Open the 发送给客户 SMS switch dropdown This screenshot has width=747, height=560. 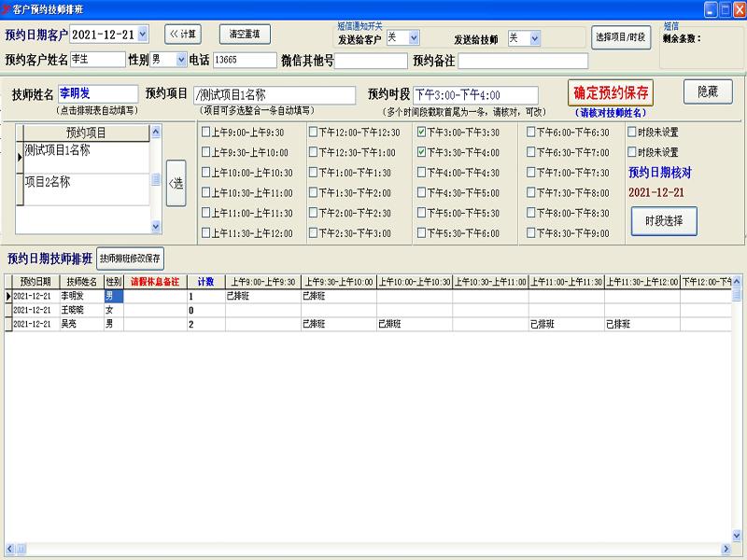(x=414, y=37)
